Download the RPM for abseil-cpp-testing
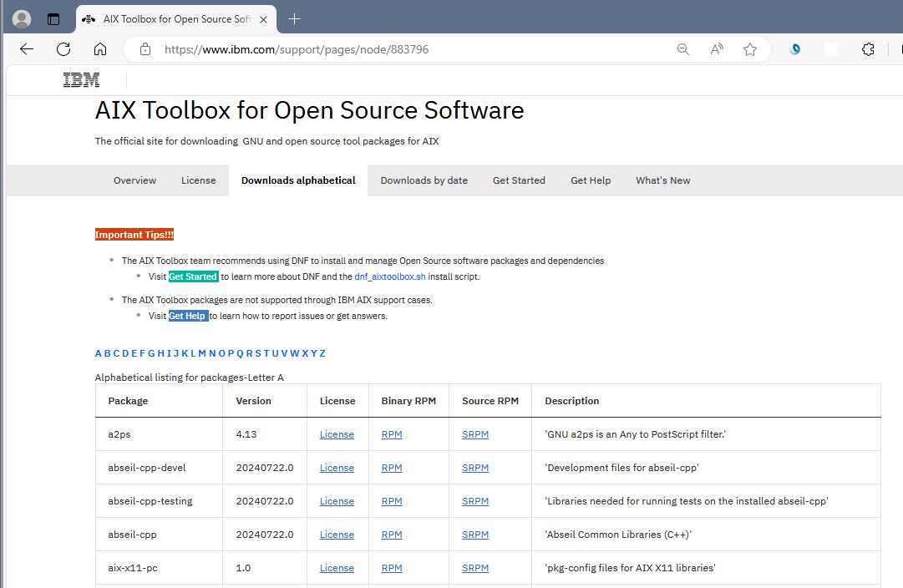This screenshot has height=588, width=903. coord(392,501)
